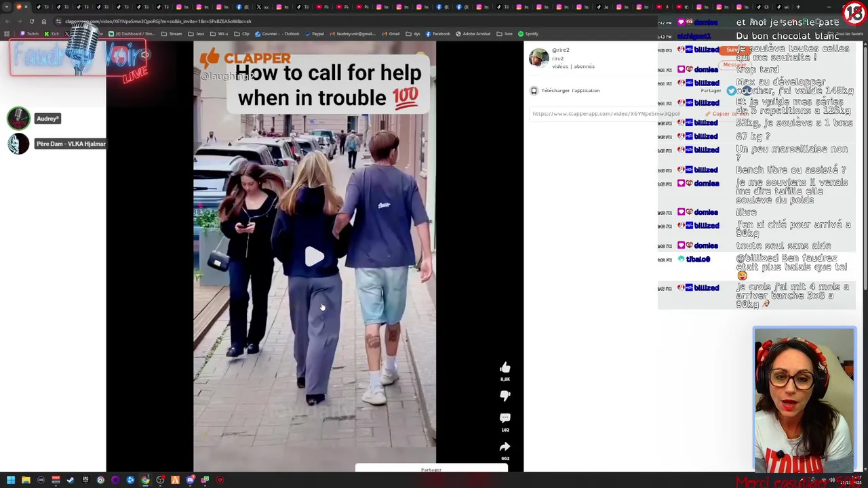The width and height of the screenshot is (868, 488).
Task: Open the Adobe Acrobat bookmark
Action: point(473,34)
